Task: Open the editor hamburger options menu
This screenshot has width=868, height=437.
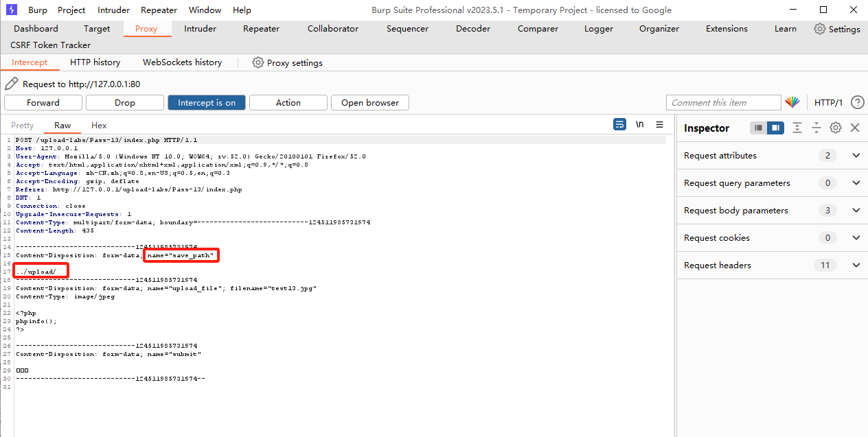Action: click(x=659, y=125)
